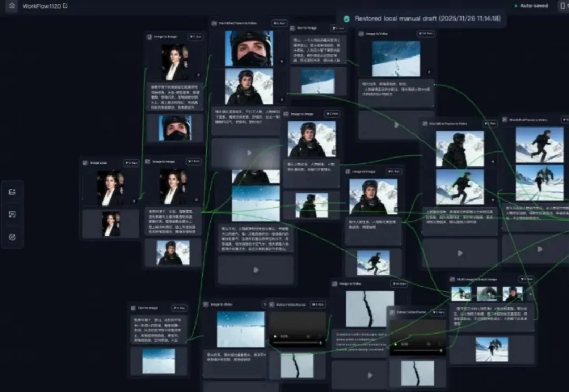
Task: Select the woman portrait thumbnail in Image Load node
Action: coord(111,188)
